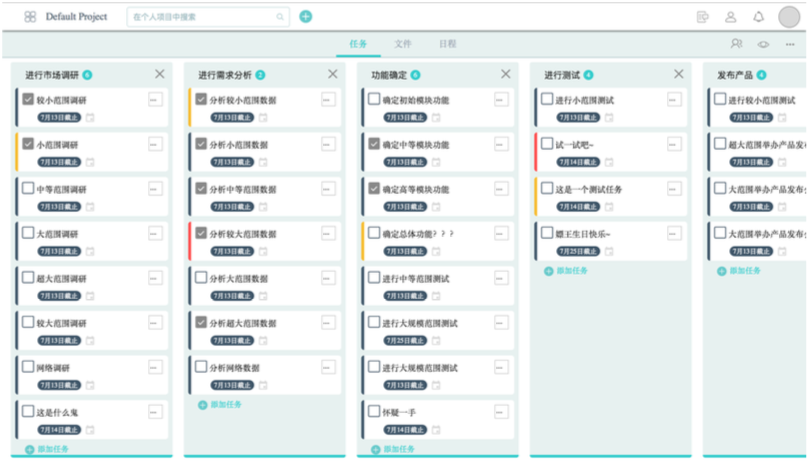
Task: Click the teal plus create button
Action: click(x=306, y=17)
